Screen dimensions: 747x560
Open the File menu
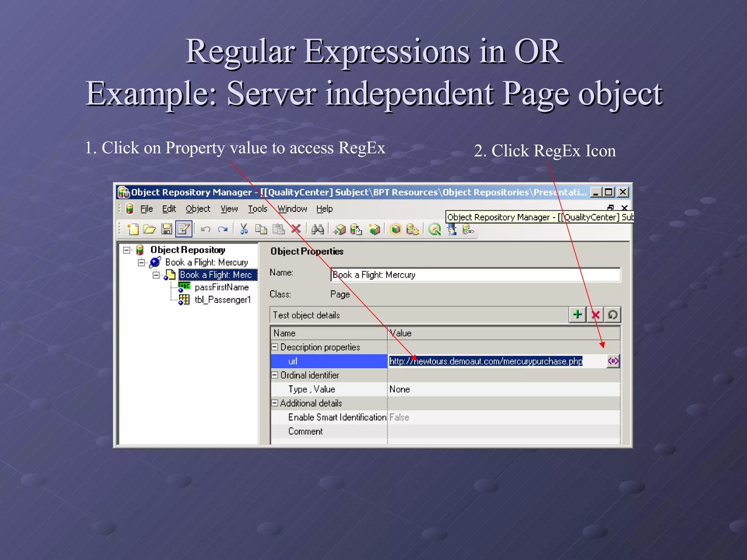[x=147, y=209]
